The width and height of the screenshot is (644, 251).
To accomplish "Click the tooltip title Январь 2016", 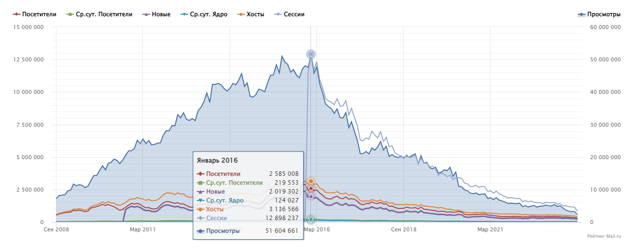I will click(217, 161).
